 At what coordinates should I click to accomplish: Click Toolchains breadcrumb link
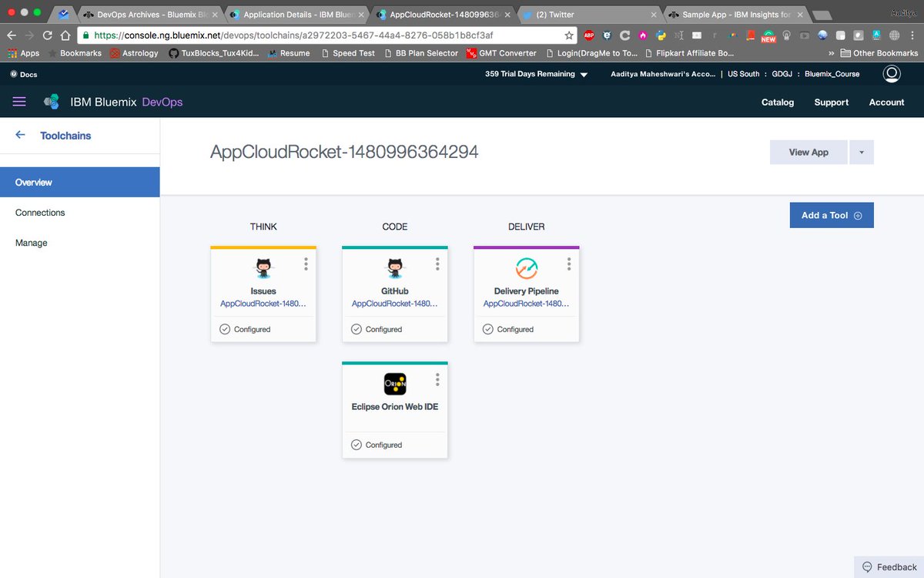coord(65,135)
